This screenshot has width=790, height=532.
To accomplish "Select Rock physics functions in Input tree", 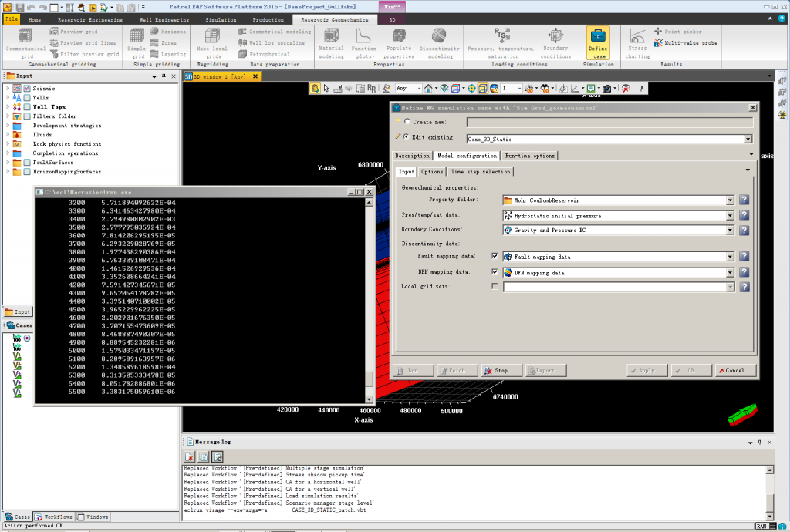I will [x=66, y=144].
